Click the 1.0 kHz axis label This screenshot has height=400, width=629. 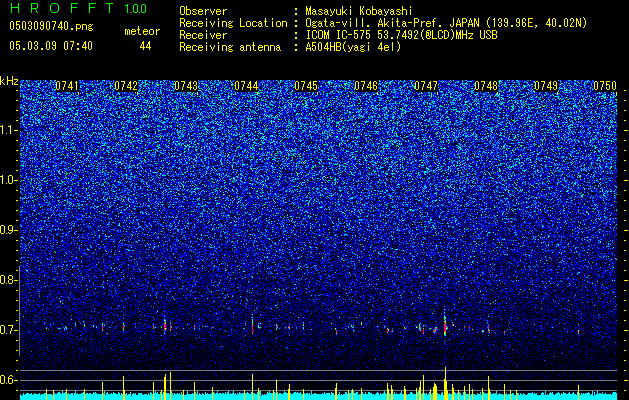[x=9, y=180]
